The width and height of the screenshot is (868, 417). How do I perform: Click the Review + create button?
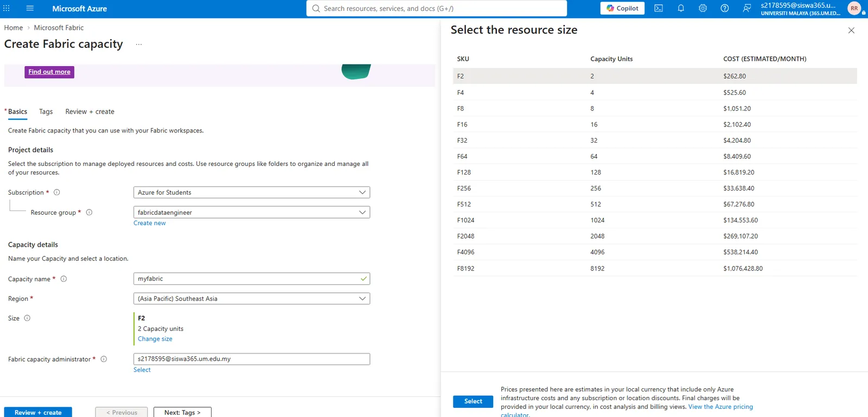coord(38,412)
